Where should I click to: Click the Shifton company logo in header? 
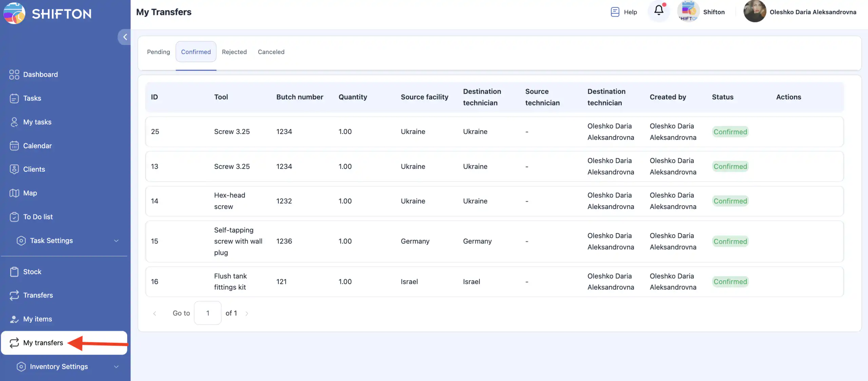[688, 12]
